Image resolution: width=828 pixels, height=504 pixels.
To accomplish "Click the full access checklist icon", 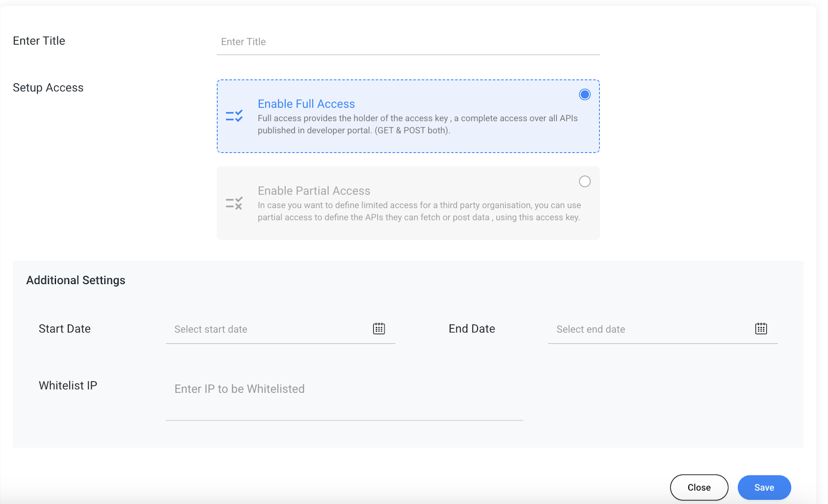I will coord(234,116).
